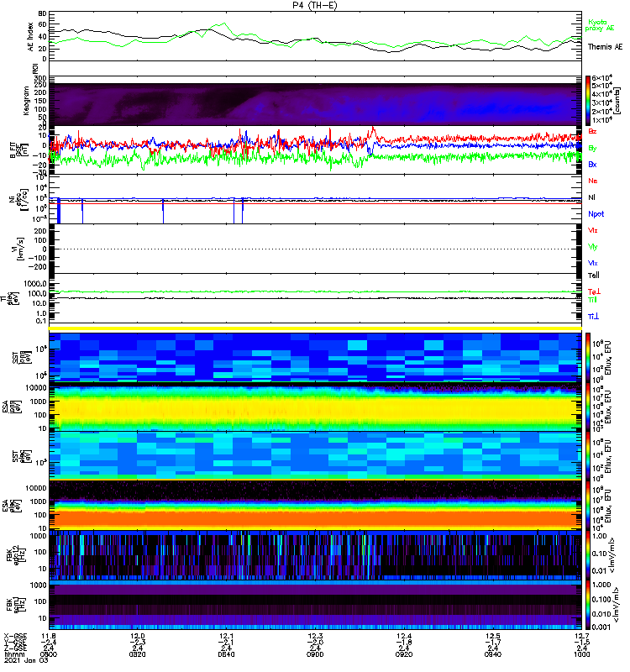Click the X-GSE value "12.3"
This screenshot has width=630, height=672.
pos(315,636)
